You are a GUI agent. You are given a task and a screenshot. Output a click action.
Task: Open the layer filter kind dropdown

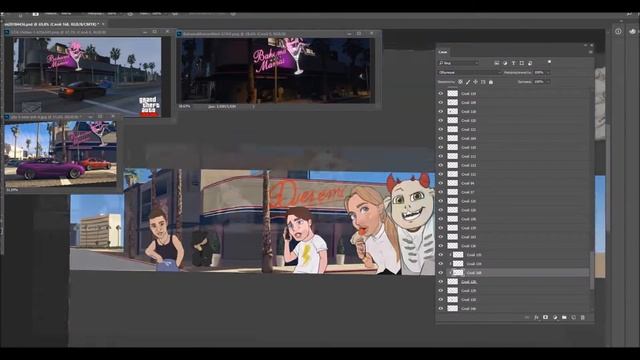point(459,63)
